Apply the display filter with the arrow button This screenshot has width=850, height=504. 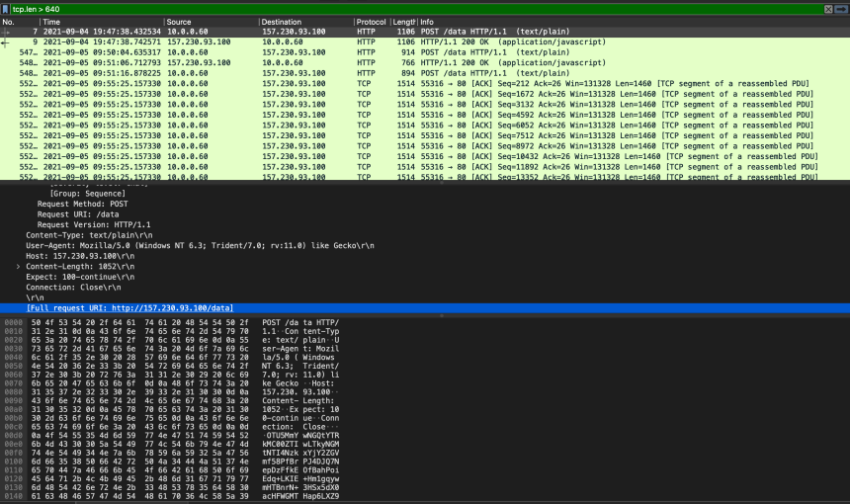pyautogui.click(x=841, y=9)
